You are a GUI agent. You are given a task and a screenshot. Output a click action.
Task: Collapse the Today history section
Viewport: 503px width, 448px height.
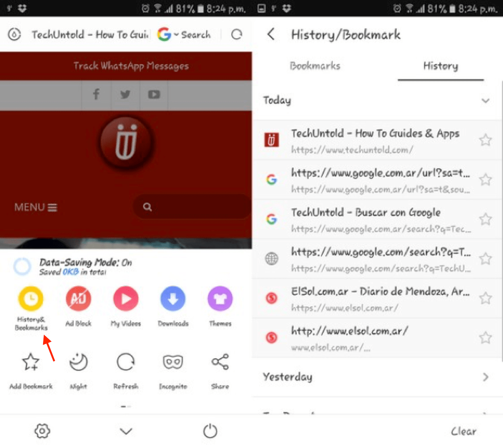pos(485,101)
